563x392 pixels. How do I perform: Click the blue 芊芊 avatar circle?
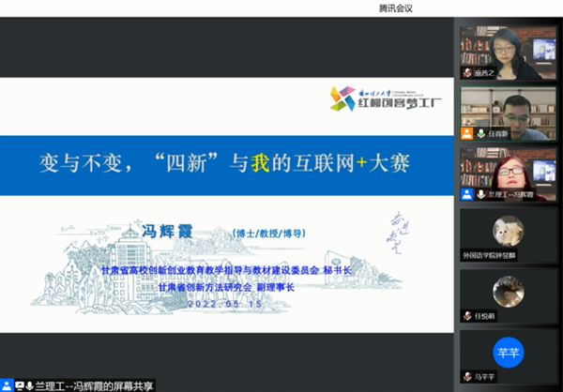click(x=508, y=352)
